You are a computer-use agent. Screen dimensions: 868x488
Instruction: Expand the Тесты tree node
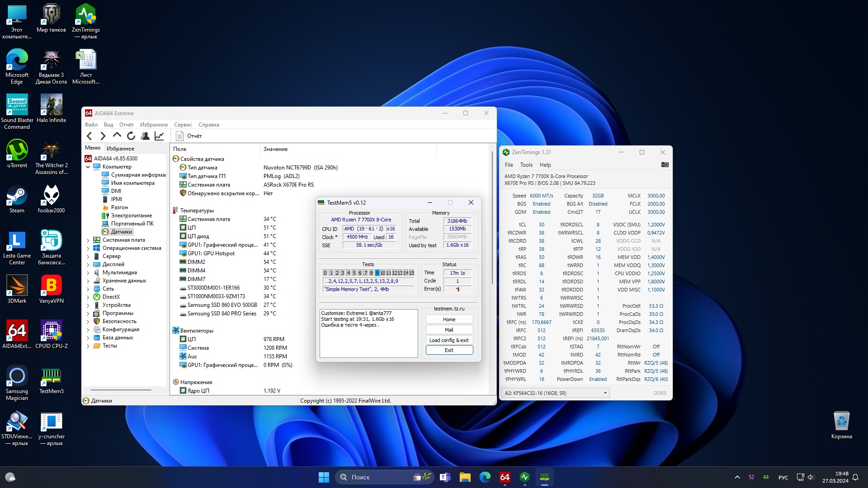point(88,346)
